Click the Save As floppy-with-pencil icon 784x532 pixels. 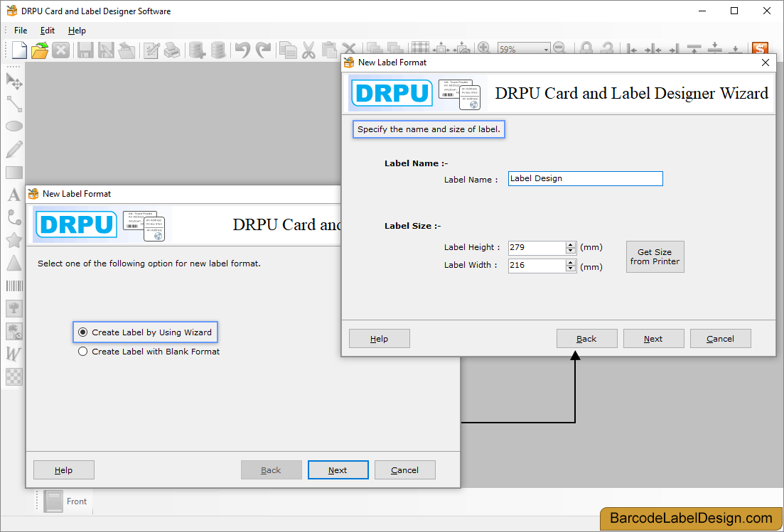point(106,50)
